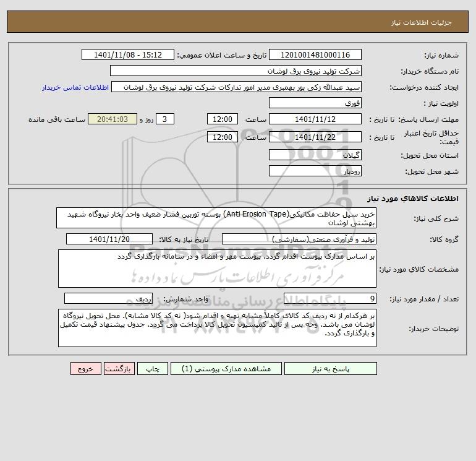476x461 pixels.
Task: Click the شهر محل تحویل label
Action: [432, 171]
